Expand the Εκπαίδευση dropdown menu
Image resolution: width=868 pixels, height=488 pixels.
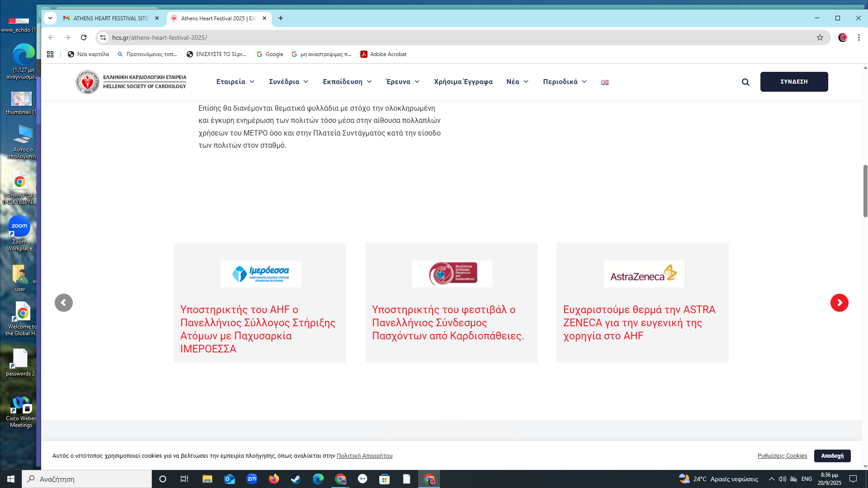click(x=347, y=82)
